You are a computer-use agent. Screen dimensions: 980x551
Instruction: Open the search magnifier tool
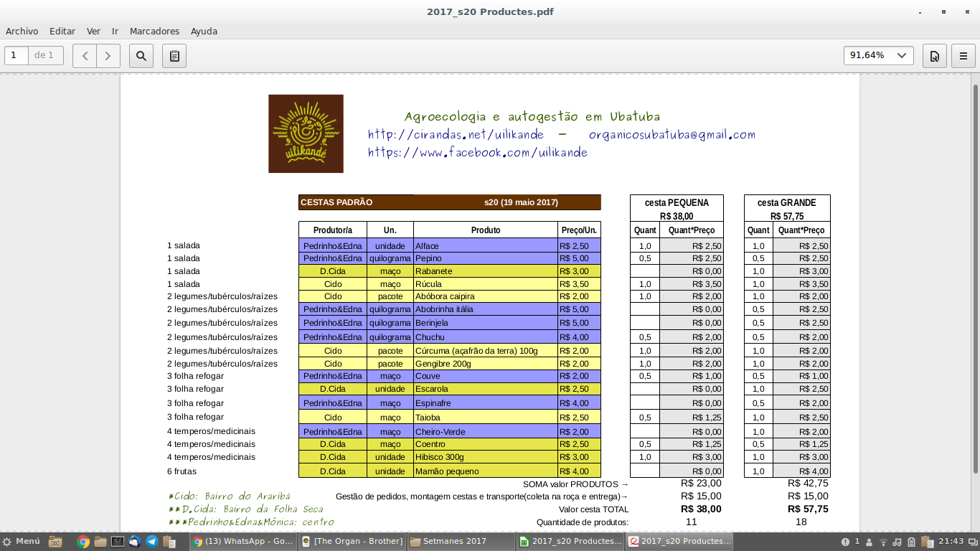click(141, 55)
